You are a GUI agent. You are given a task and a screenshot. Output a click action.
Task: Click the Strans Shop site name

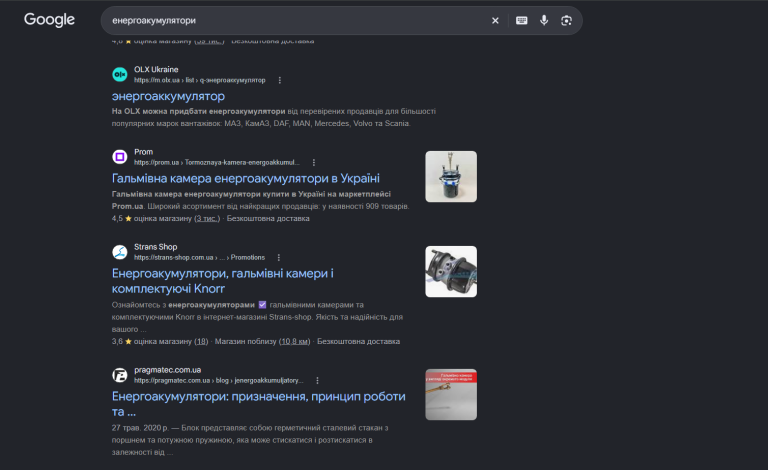[156, 247]
